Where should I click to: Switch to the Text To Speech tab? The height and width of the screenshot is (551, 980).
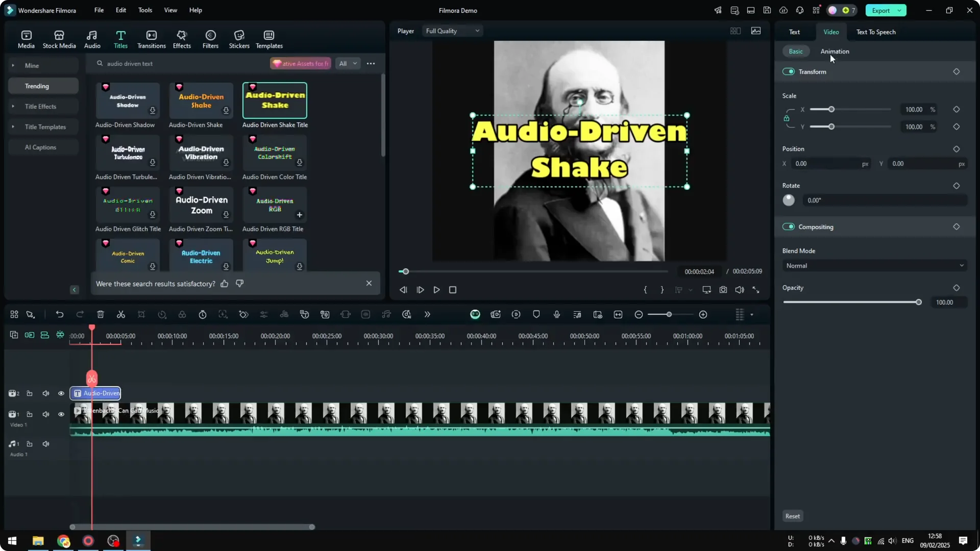tap(875, 32)
